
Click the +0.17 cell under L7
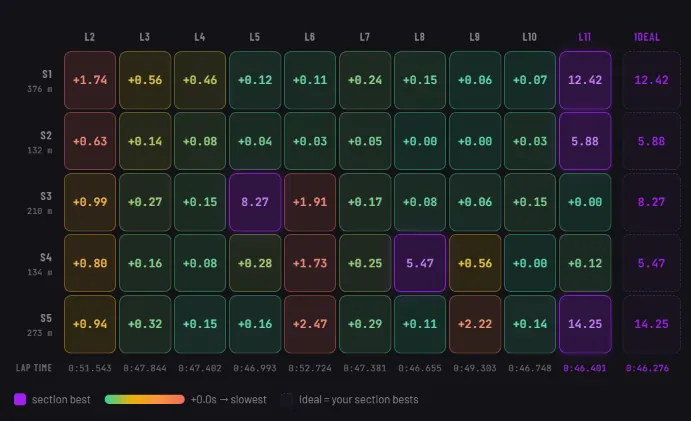pos(365,202)
